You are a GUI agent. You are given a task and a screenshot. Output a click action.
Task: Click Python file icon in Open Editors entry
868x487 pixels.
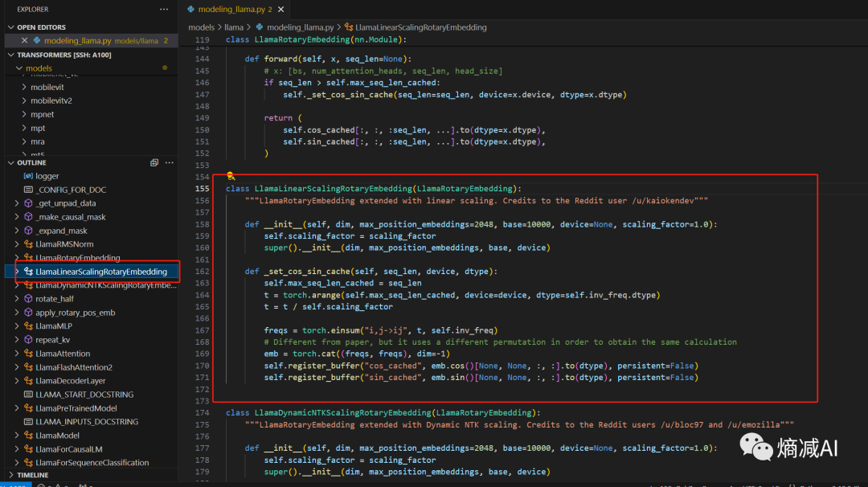pos(36,40)
